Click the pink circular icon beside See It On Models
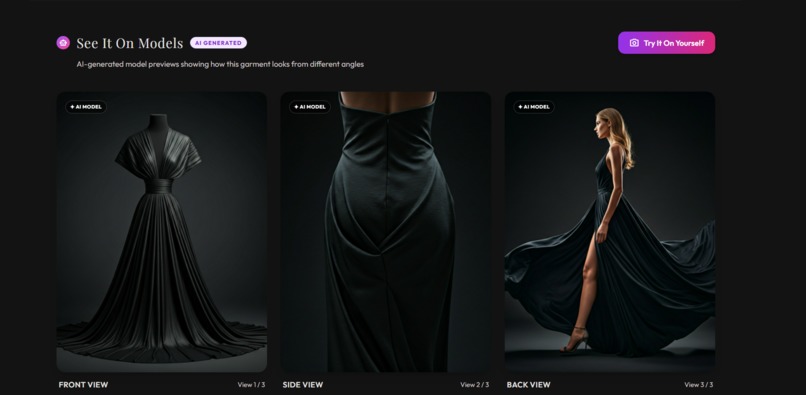 [63, 43]
